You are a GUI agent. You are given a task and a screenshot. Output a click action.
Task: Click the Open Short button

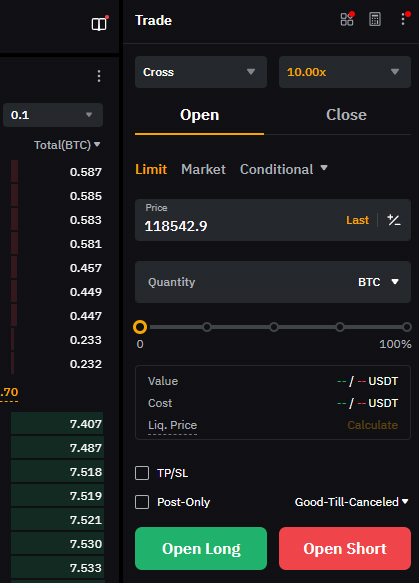point(345,548)
